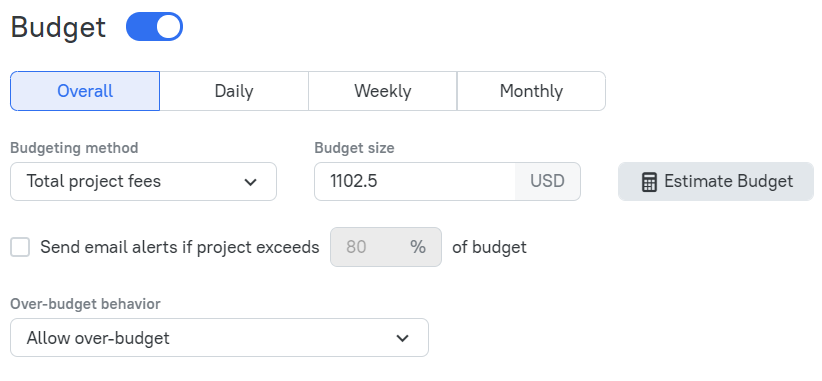The width and height of the screenshot is (822, 381).
Task: Click the Budget section heading
Action: pos(58,27)
